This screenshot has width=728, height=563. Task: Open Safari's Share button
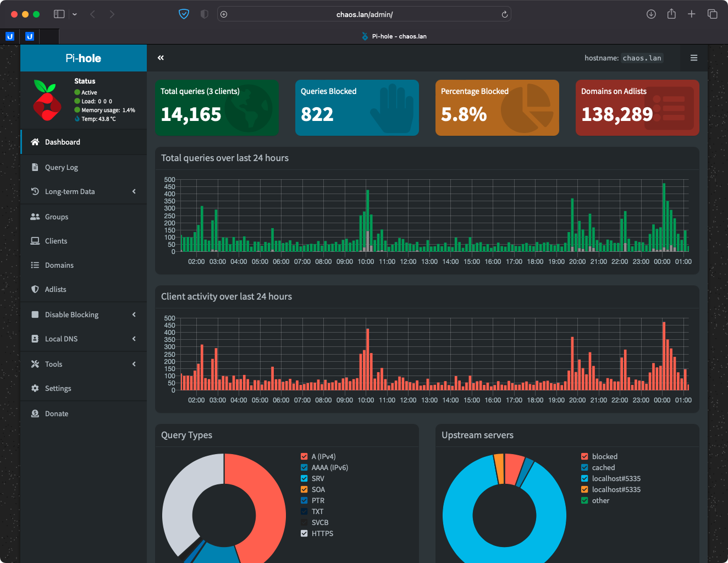pos(671,14)
